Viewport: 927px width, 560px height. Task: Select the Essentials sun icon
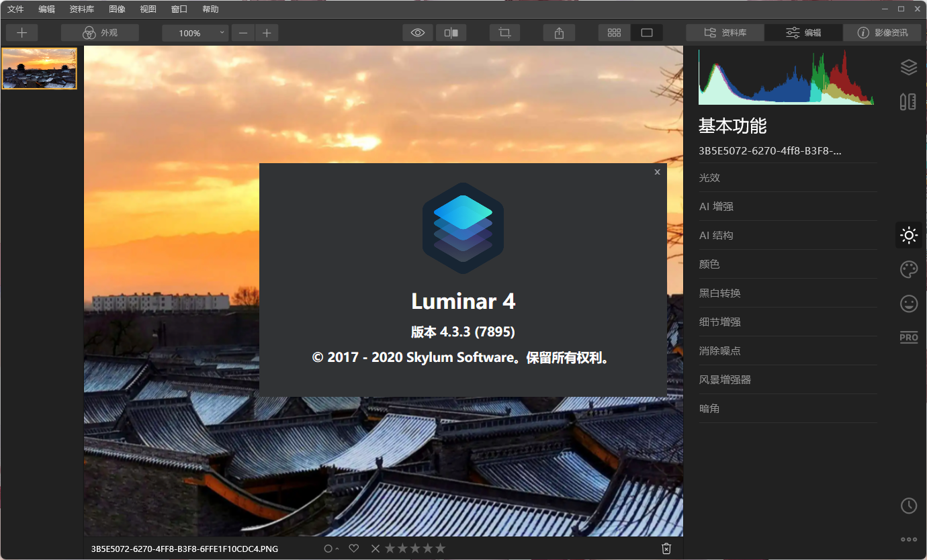pos(909,235)
